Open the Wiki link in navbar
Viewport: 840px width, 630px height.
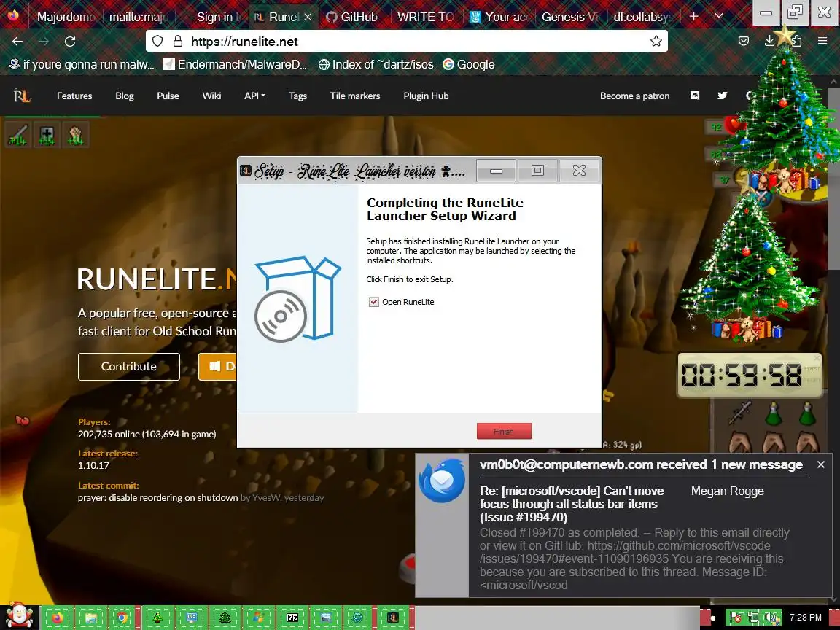[211, 96]
